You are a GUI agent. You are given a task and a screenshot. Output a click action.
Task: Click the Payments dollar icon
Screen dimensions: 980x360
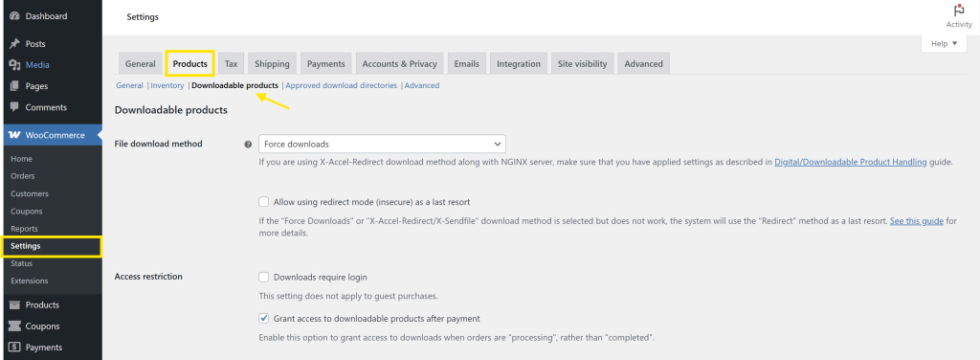(x=15, y=348)
